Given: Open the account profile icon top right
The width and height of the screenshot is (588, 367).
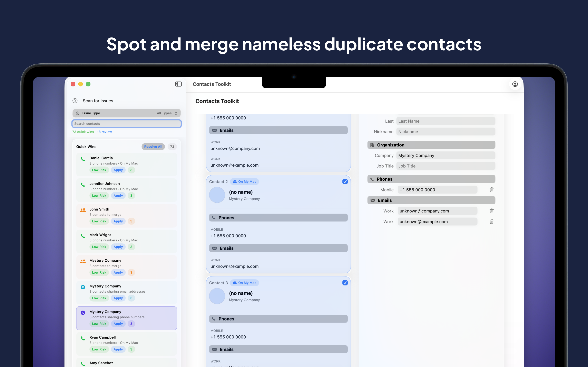Looking at the screenshot, I should tap(515, 84).
